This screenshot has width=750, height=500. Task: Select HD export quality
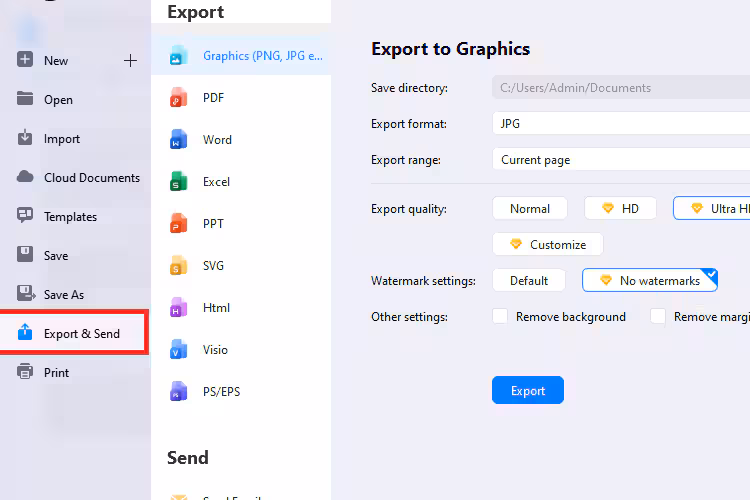[x=620, y=209]
